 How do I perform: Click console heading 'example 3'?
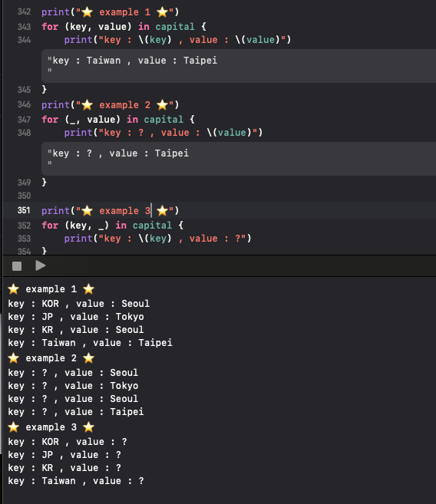tap(51, 427)
